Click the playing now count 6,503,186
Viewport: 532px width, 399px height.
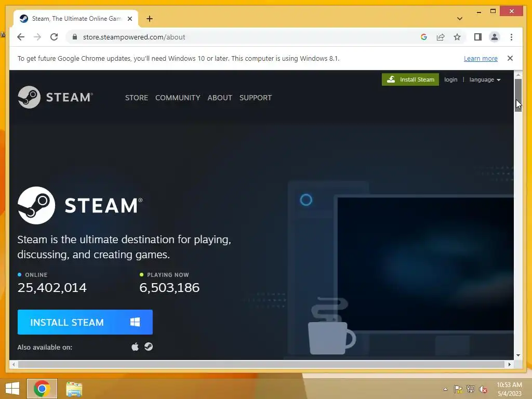[169, 288]
